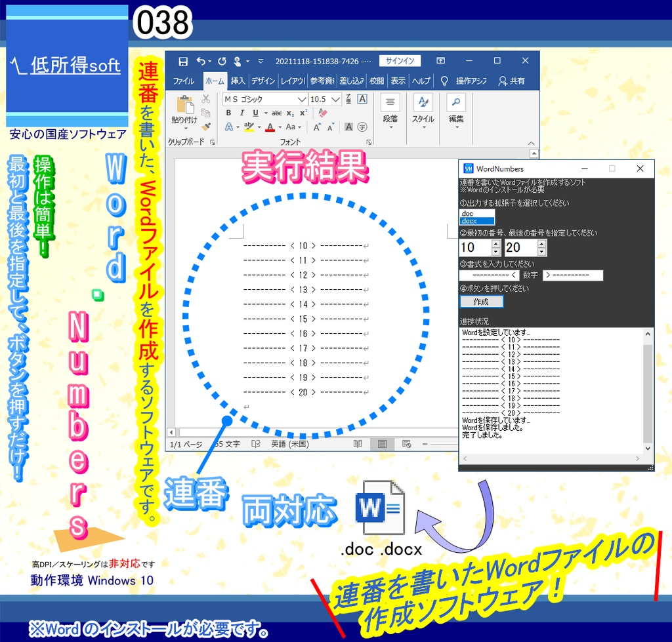Toggle bold formatting
The image size is (672, 642).
click(229, 113)
